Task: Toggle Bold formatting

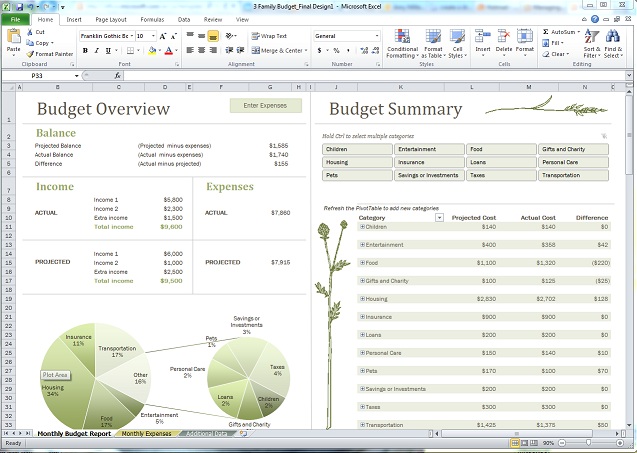Action: point(84,50)
